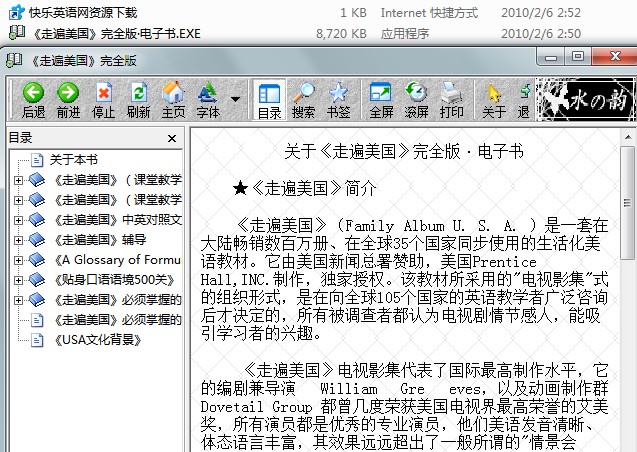Click scroll-up arrow of content scrollbar
Viewport: 637px width, 452px height.
(x=628, y=137)
